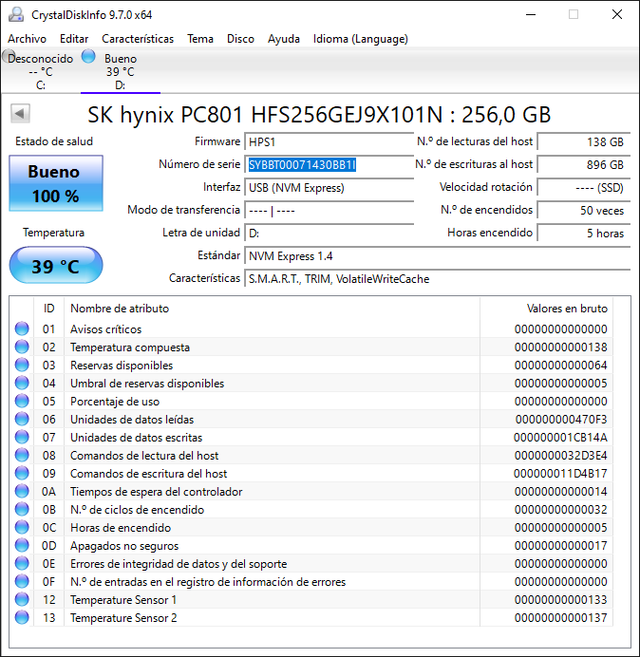Open the Idioma (Language) menu
640x657 pixels.
360,39
